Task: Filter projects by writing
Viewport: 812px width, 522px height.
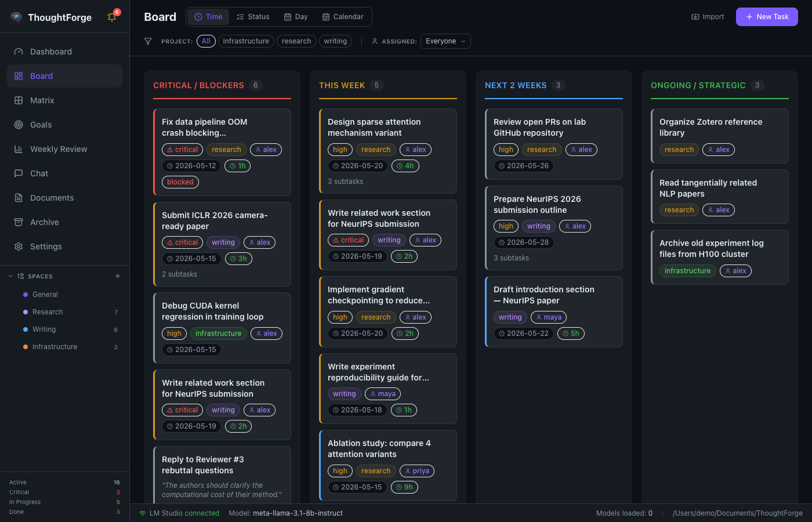Action: 335,41
